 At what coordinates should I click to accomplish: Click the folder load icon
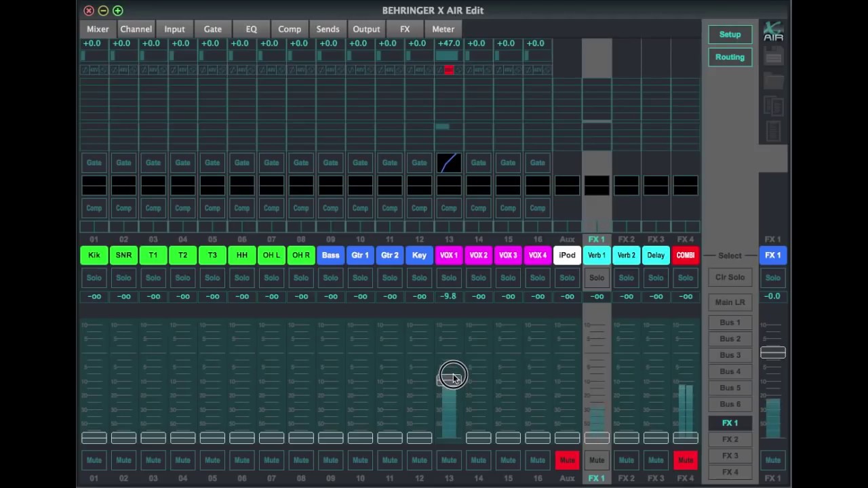[x=773, y=81]
